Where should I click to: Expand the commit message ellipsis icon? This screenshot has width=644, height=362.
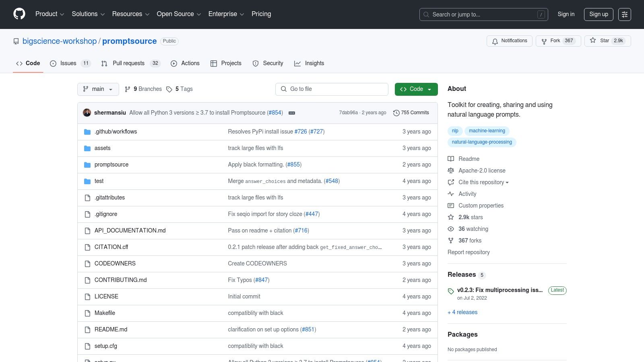click(292, 113)
